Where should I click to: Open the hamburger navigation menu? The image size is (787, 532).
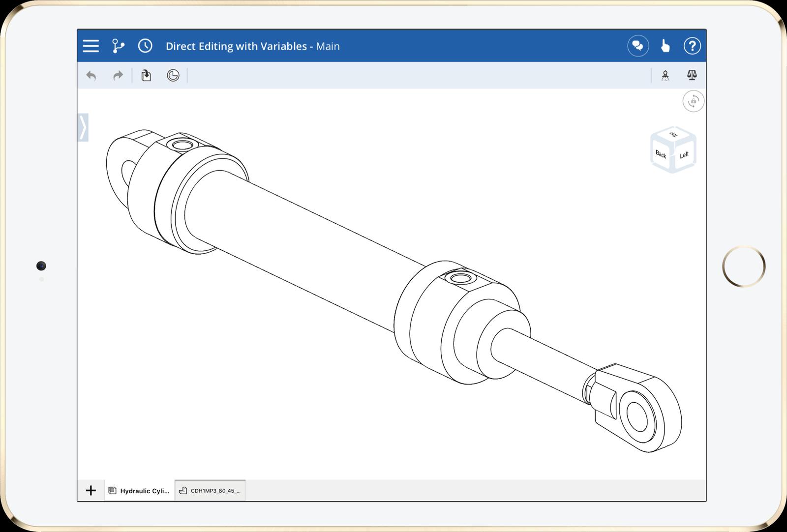pos(91,46)
